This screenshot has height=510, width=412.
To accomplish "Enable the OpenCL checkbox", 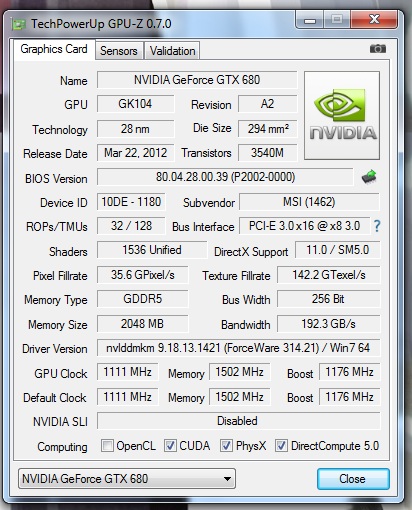I will [107, 446].
